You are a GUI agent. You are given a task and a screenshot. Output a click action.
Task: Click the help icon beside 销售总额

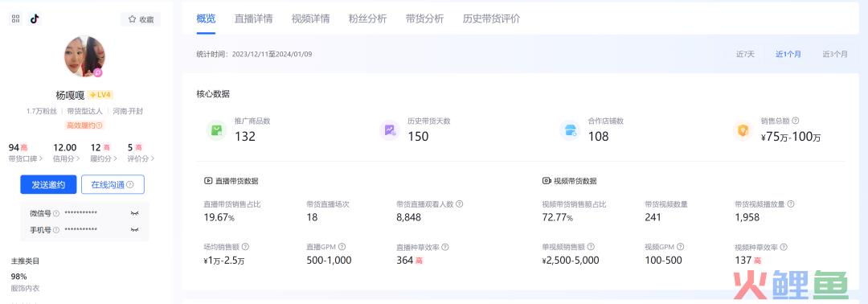click(796, 121)
